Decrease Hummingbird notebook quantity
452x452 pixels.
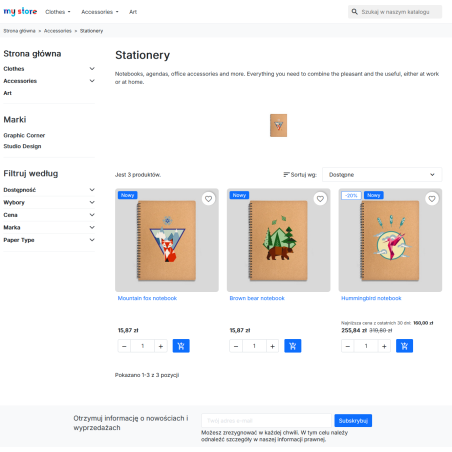click(x=348, y=346)
